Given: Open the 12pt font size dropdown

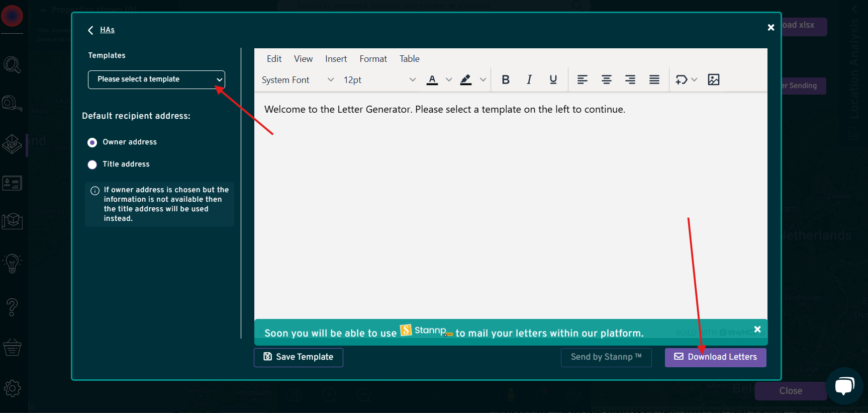Looking at the screenshot, I should [379, 79].
